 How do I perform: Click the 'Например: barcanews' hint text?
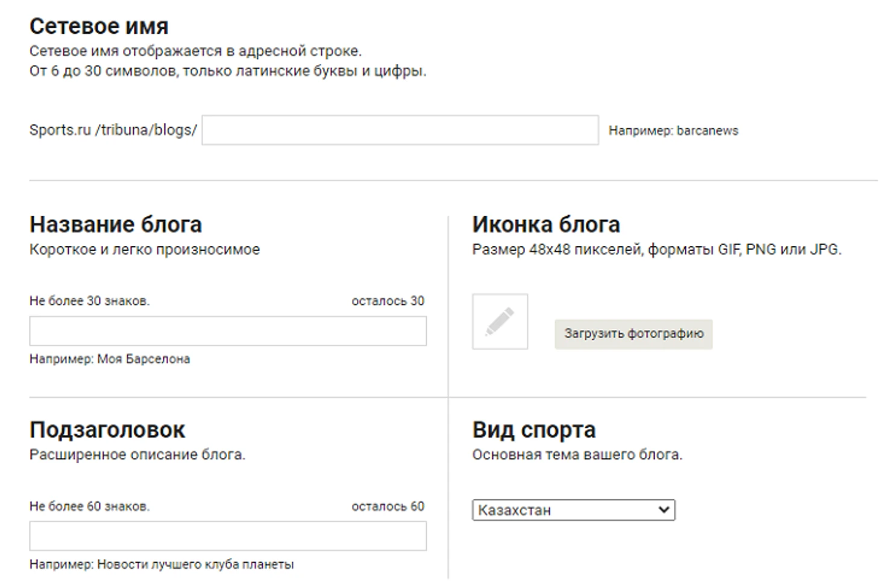point(673,131)
